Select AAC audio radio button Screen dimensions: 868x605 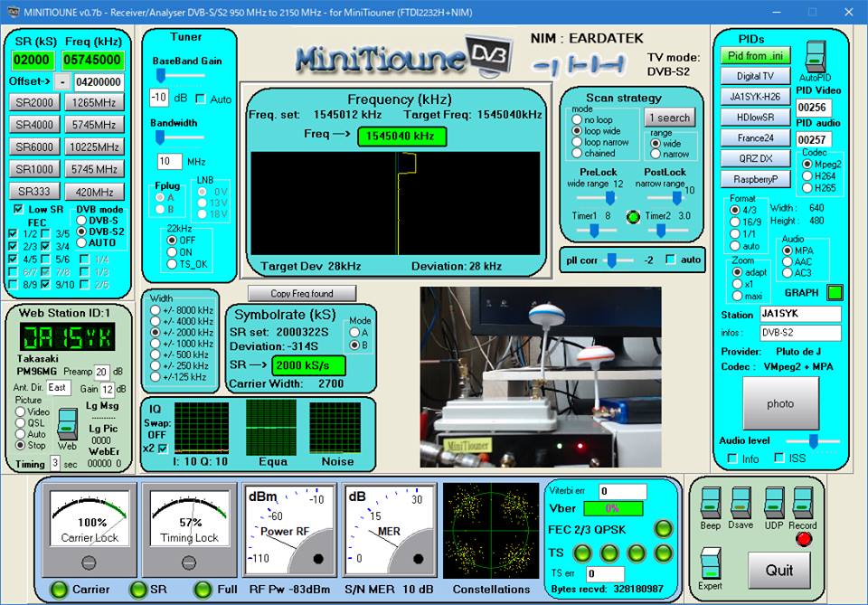coord(788,261)
